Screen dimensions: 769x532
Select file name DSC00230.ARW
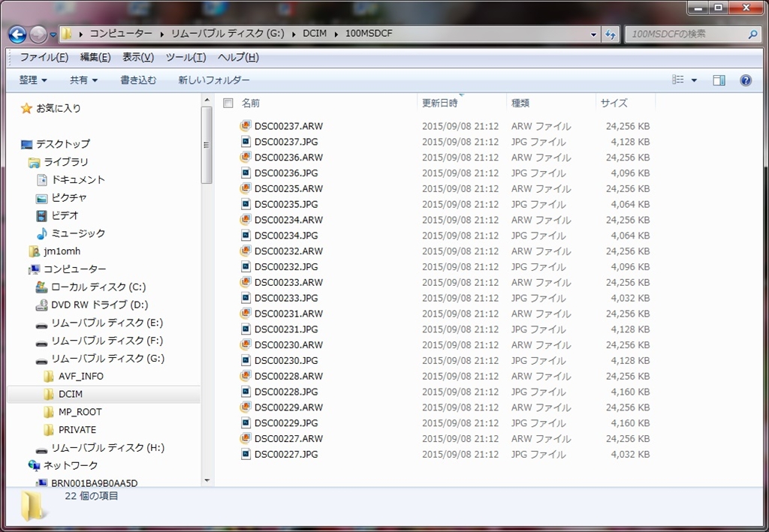coord(288,345)
